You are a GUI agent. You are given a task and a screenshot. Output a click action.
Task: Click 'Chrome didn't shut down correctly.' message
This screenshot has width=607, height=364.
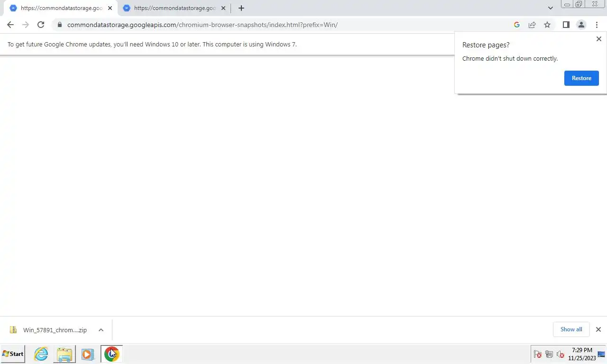[510, 59]
